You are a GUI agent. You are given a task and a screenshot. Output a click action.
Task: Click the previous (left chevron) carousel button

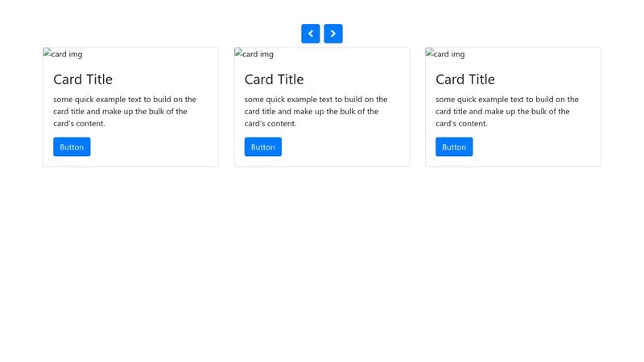click(x=311, y=34)
